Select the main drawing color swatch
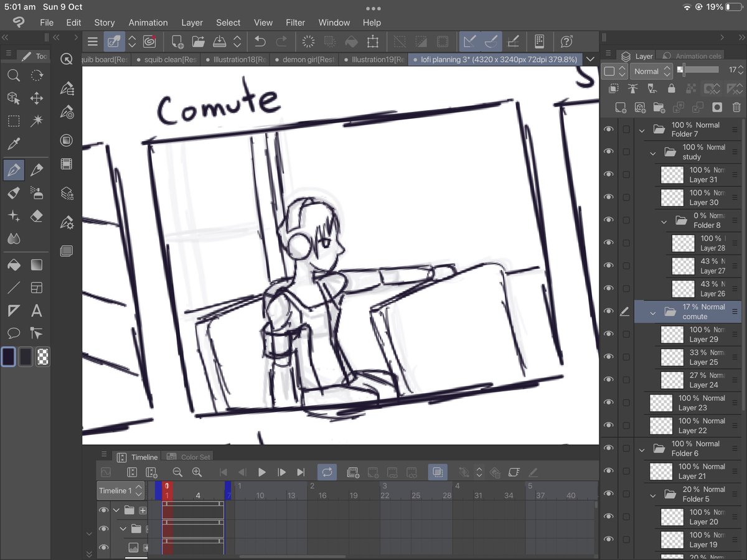 (x=9, y=357)
